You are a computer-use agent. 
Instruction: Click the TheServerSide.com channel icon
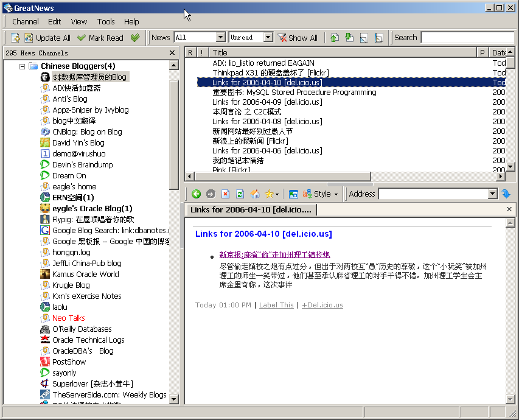[45, 394]
